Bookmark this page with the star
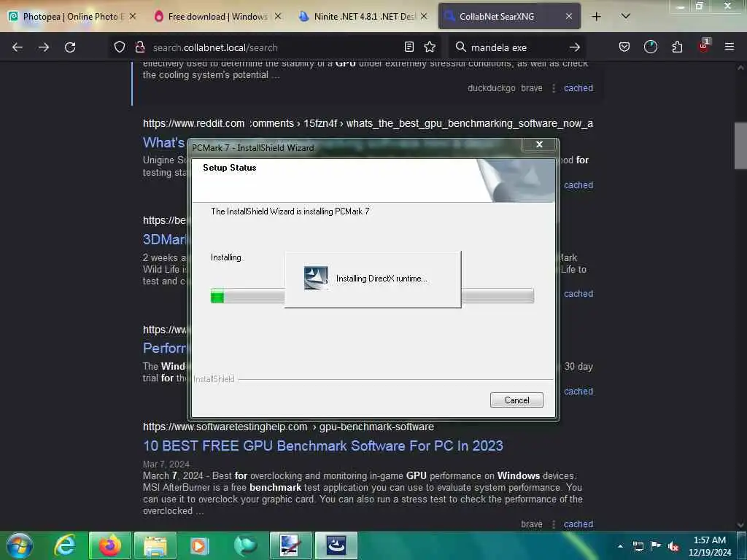The height and width of the screenshot is (560, 747). coord(430,47)
